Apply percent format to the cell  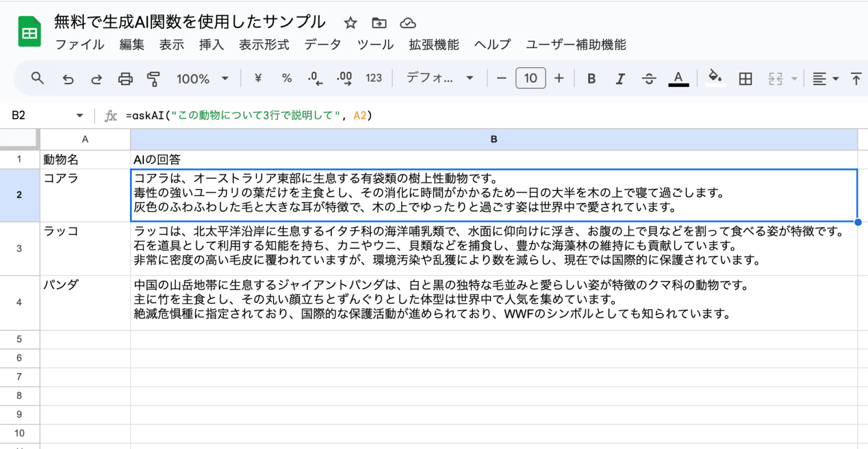pos(287,79)
